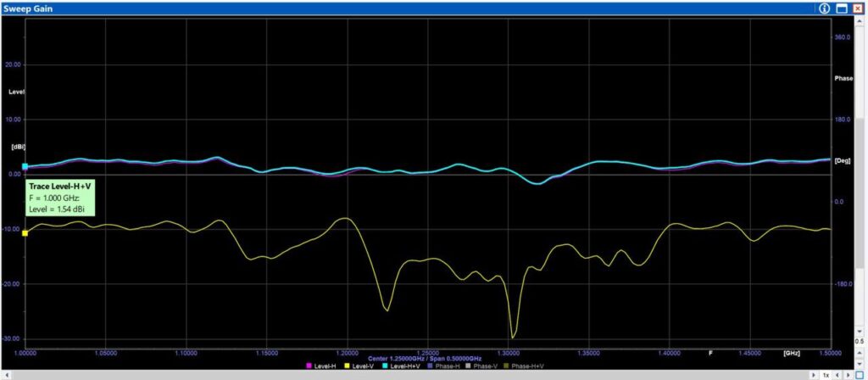Click the square reset-zoom icon in bottom corner

860,375
